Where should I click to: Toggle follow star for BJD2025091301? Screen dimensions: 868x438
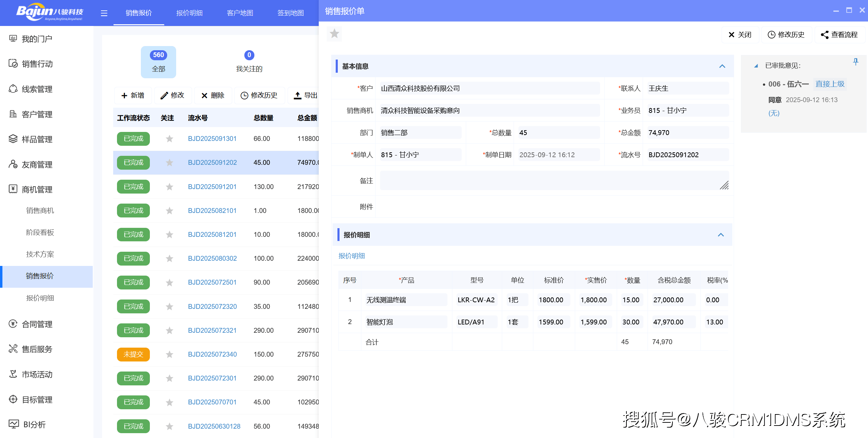point(169,139)
